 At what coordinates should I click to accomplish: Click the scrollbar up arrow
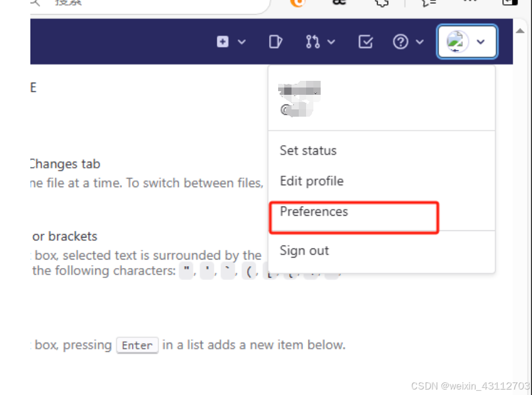click(x=520, y=31)
